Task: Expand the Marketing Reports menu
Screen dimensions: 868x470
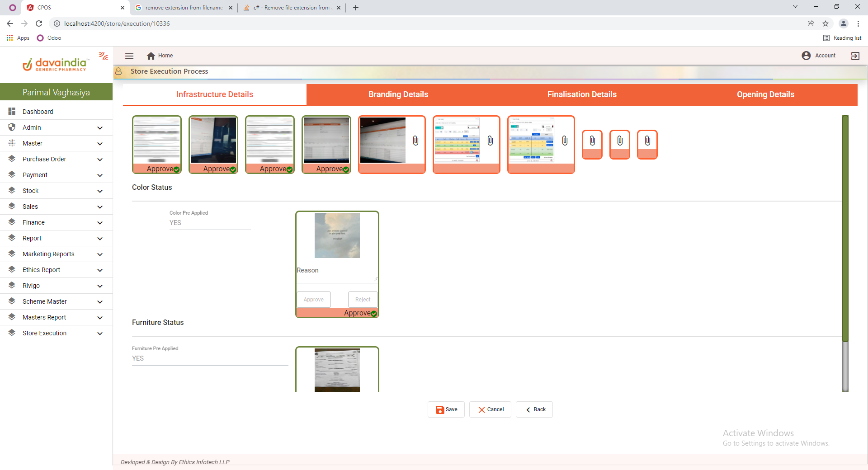Action: [x=100, y=254]
